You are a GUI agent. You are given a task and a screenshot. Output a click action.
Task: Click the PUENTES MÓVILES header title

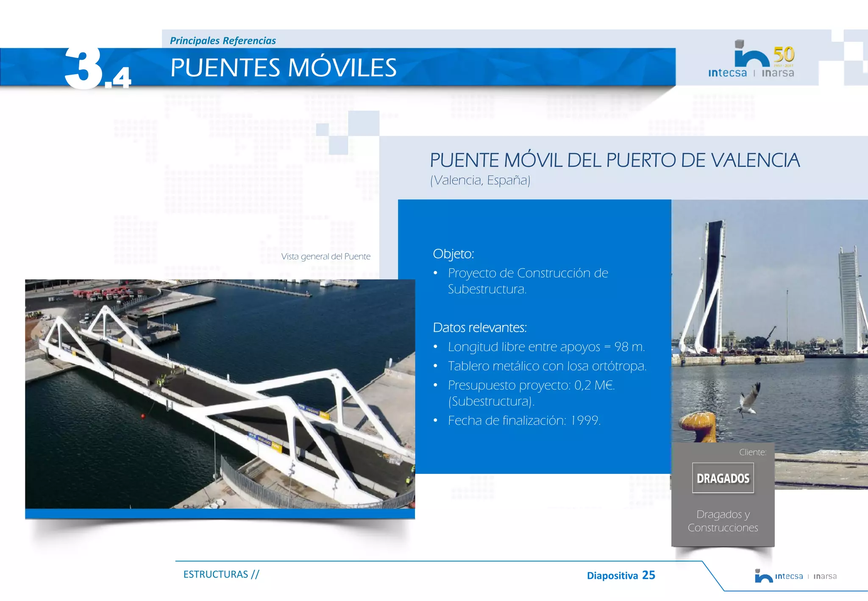click(x=283, y=68)
